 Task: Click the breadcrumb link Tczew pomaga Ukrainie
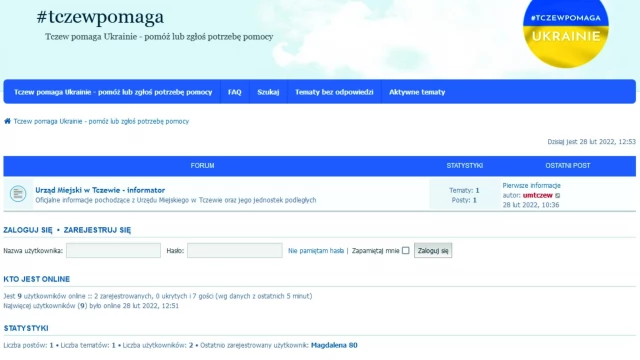(x=101, y=121)
